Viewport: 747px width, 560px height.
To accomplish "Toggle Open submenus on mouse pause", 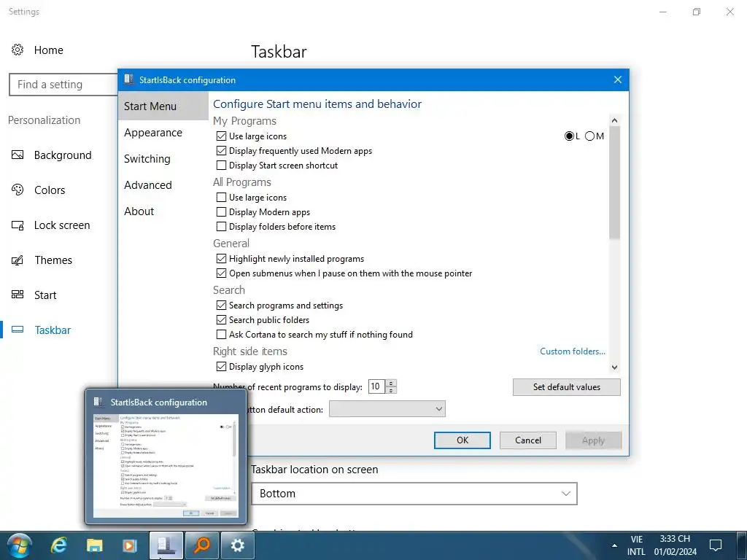I will pyautogui.click(x=221, y=273).
